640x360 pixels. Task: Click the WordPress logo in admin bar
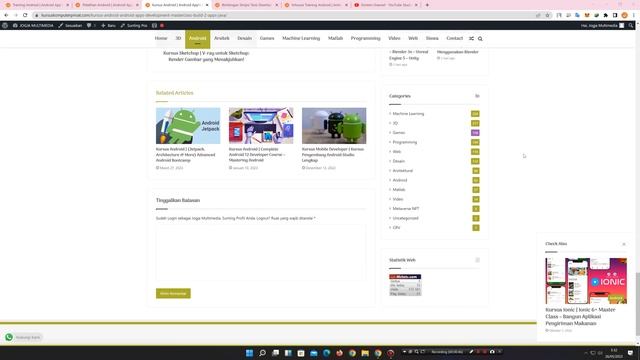[5, 25]
